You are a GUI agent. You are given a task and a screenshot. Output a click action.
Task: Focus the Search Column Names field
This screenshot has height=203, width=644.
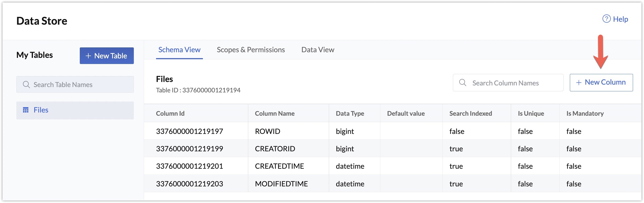[514, 83]
